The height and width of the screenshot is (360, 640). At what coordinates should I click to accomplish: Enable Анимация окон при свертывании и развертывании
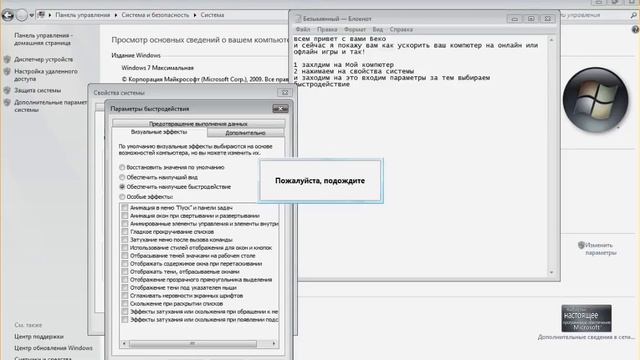tap(125, 216)
